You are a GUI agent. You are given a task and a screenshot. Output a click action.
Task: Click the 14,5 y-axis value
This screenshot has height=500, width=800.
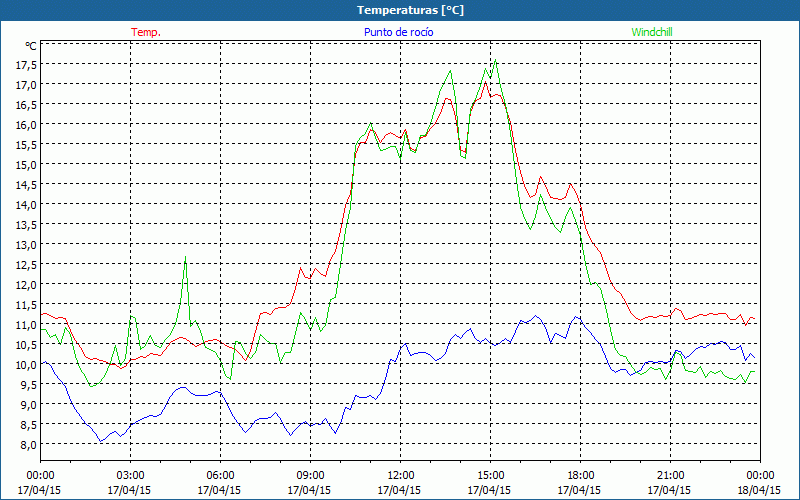[x=26, y=184]
